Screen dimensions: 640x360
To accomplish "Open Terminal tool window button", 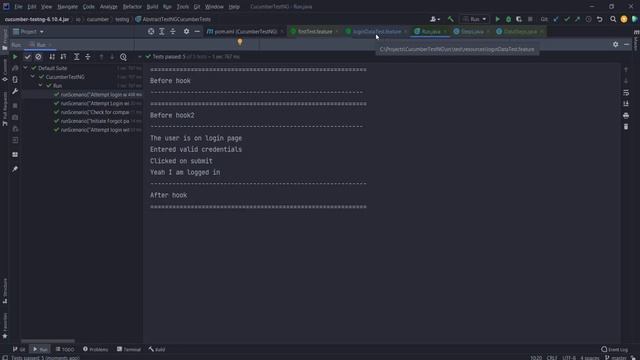I will point(129,349).
